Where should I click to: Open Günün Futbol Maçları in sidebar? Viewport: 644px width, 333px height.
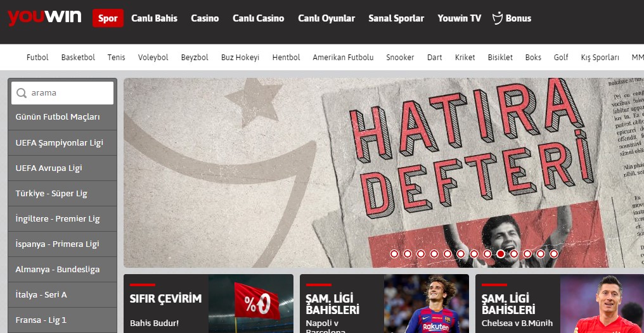[62, 117]
